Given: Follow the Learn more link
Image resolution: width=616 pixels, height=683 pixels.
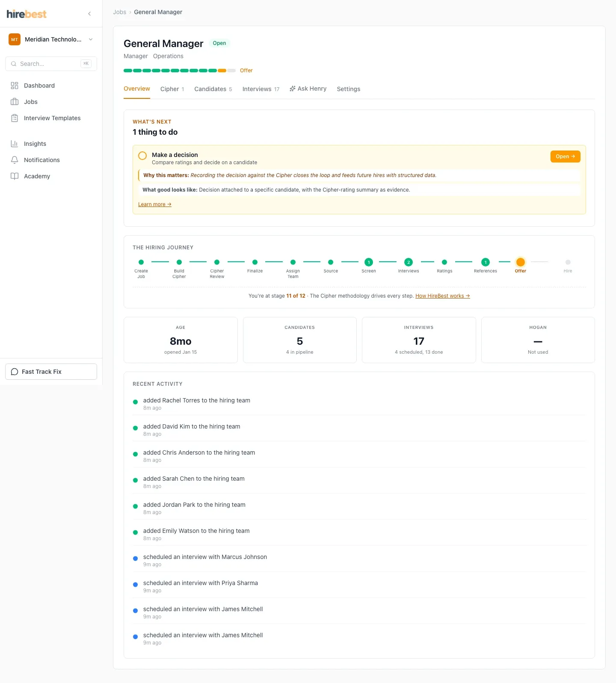Looking at the screenshot, I should click(x=155, y=204).
